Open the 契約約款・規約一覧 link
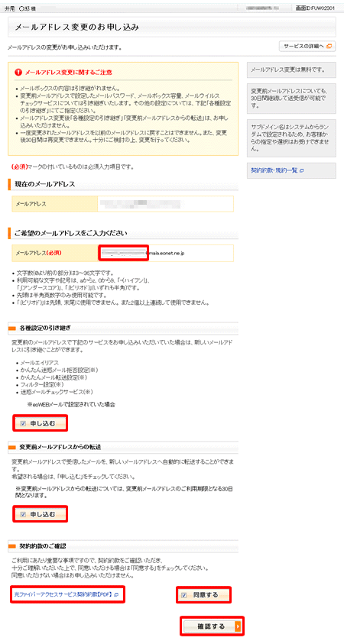 point(274,170)
